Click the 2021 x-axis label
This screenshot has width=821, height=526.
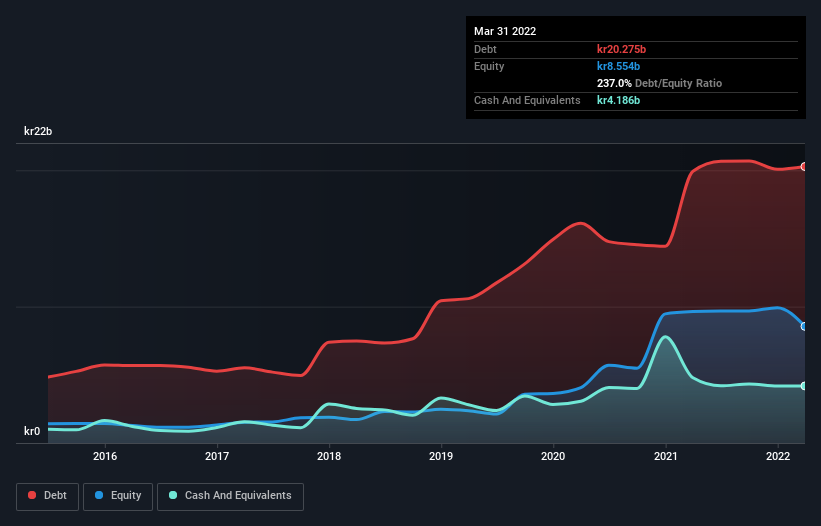pos(665,456)
